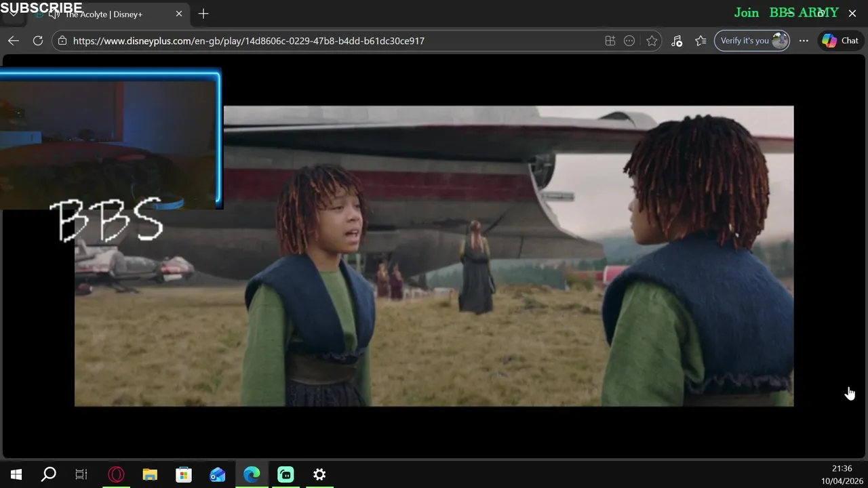The image size is (868, 488).
Task: Open the circled dots icon in address bar
Action: (x=629, y=41)
